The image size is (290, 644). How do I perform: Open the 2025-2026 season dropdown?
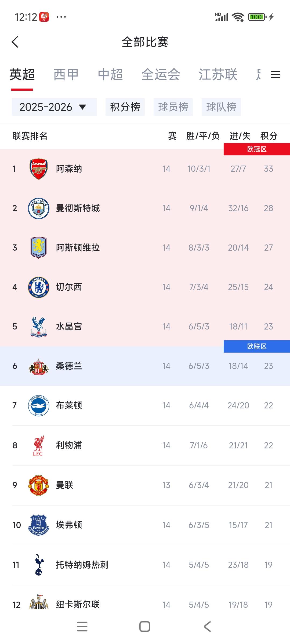pos(54,107)
